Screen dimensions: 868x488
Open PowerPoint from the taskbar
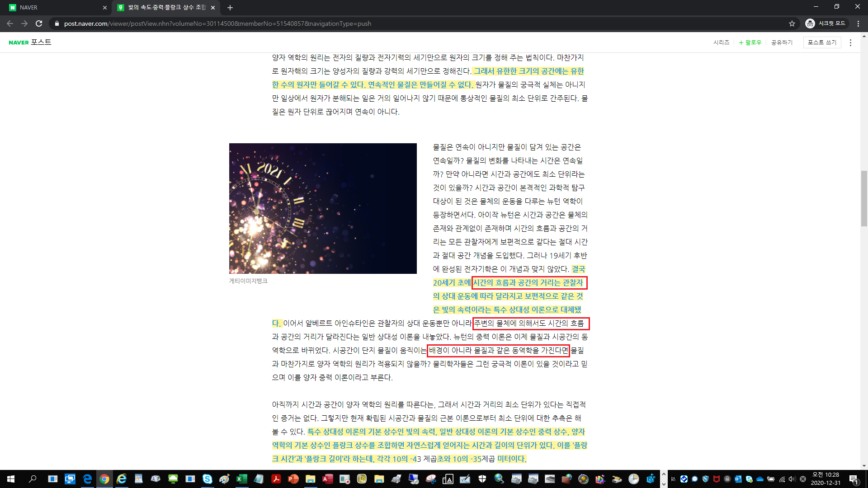click(x=293, y=479)
